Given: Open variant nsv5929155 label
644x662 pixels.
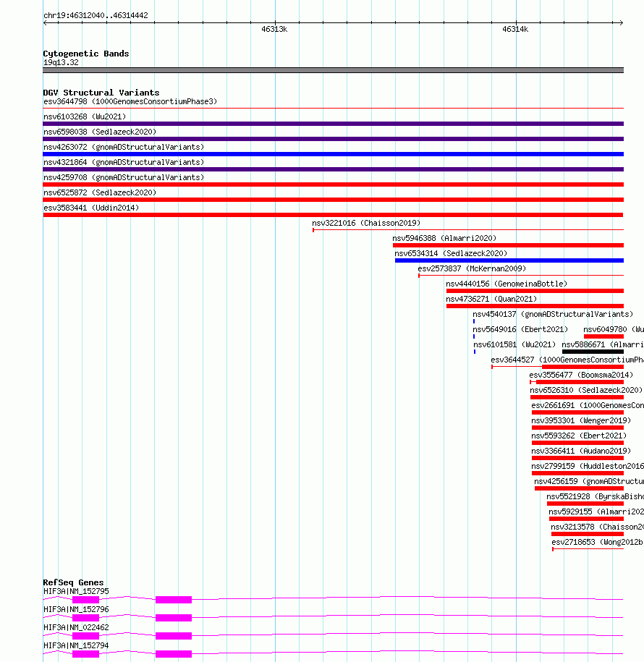Looking at the screenshot, I should click(x=596, y=512).
